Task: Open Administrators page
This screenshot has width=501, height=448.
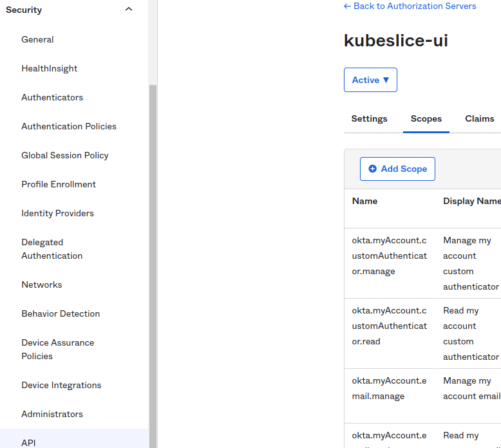Action: (52, 414)
